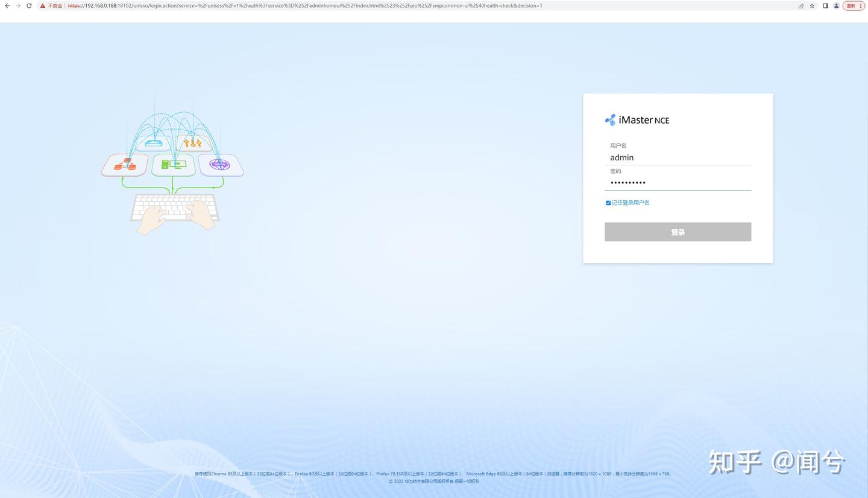Bookmark this page via the star icon

(x=812, y=5)
